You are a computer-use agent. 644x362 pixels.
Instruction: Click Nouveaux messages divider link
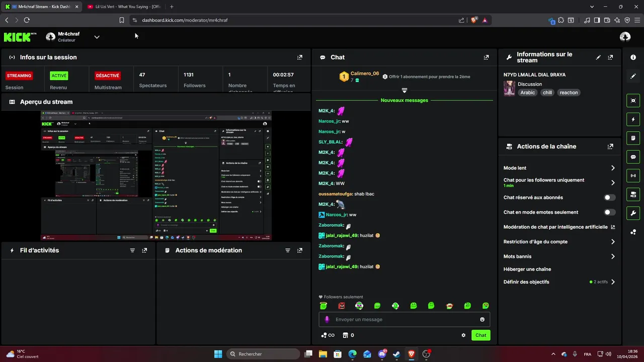pos(404,101)
